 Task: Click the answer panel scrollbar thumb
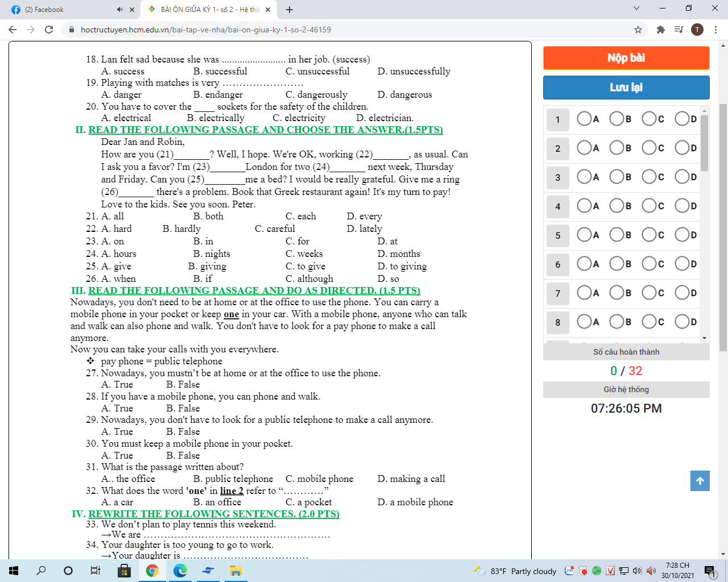pyautogui.click(x=705, y=143)
